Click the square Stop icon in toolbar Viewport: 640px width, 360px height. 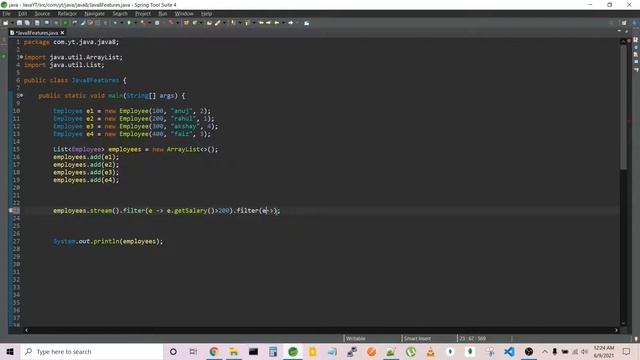pyautogui.click(x=157, y=23)
